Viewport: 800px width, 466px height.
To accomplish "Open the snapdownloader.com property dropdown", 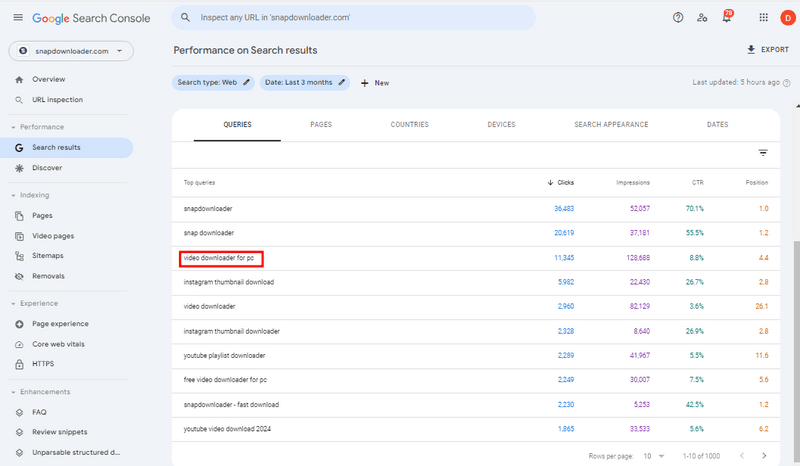I will 71,51.
